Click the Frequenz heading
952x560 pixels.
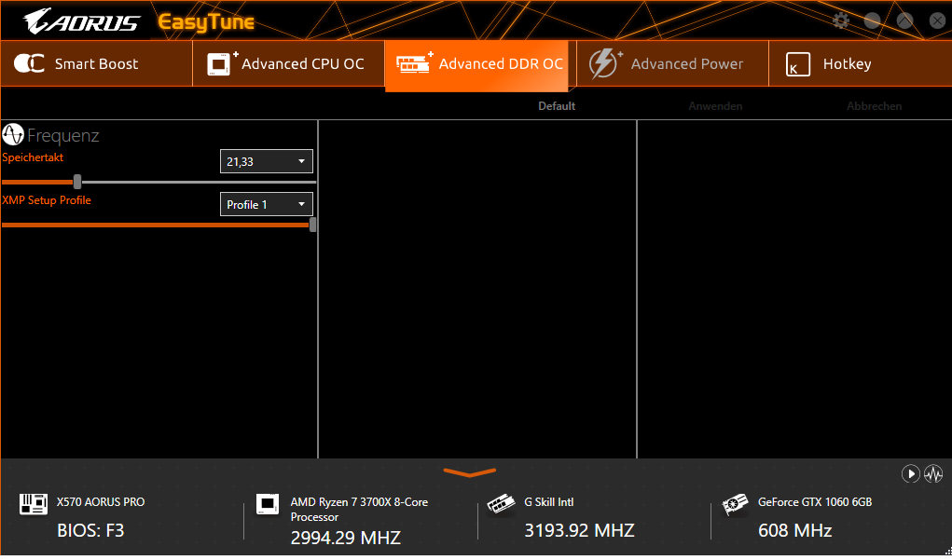[x=63, y=135]
